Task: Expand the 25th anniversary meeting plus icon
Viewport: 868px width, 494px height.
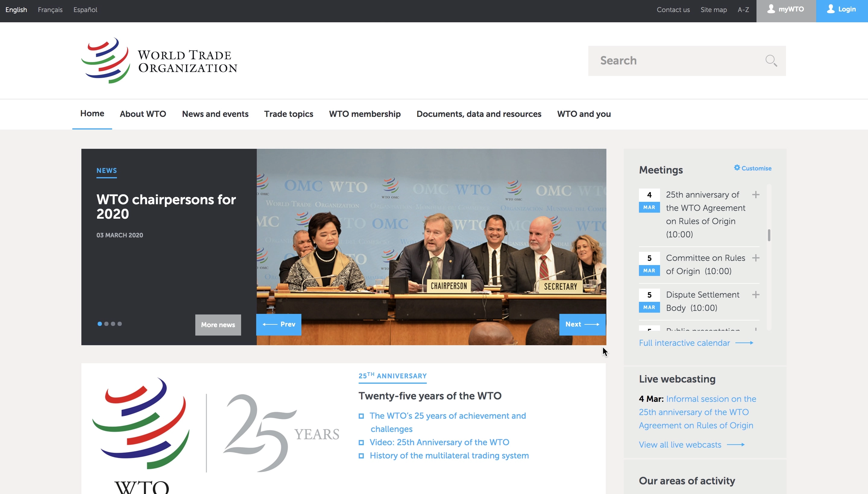Action: [755, 195]
